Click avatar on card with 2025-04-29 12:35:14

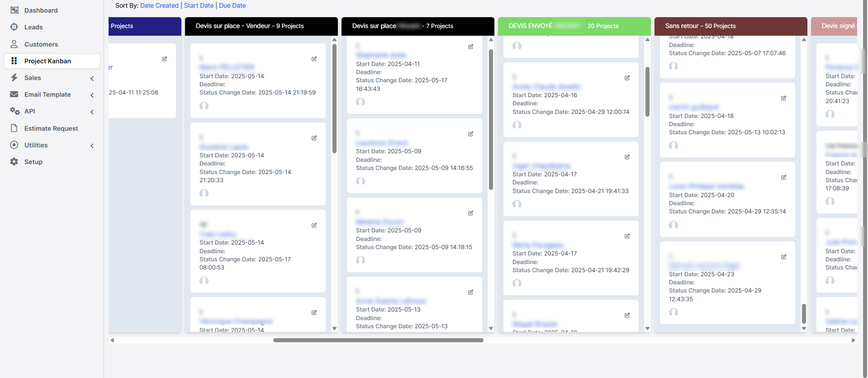[674, 225]
